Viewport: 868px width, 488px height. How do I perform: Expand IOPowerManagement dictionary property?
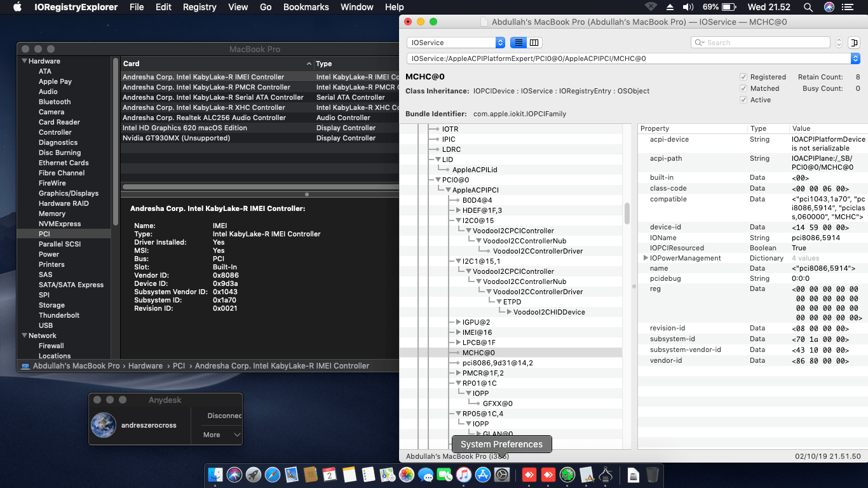coord(646,258)
